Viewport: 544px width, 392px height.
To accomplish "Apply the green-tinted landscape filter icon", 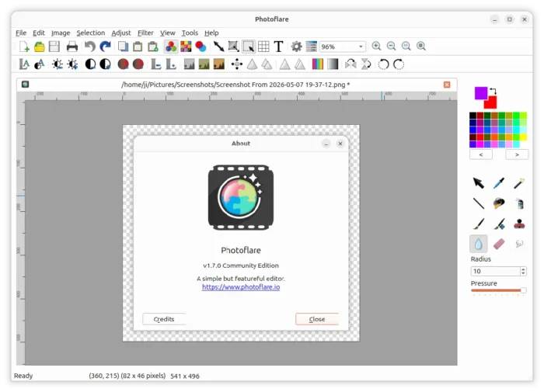I will [204, 64].
